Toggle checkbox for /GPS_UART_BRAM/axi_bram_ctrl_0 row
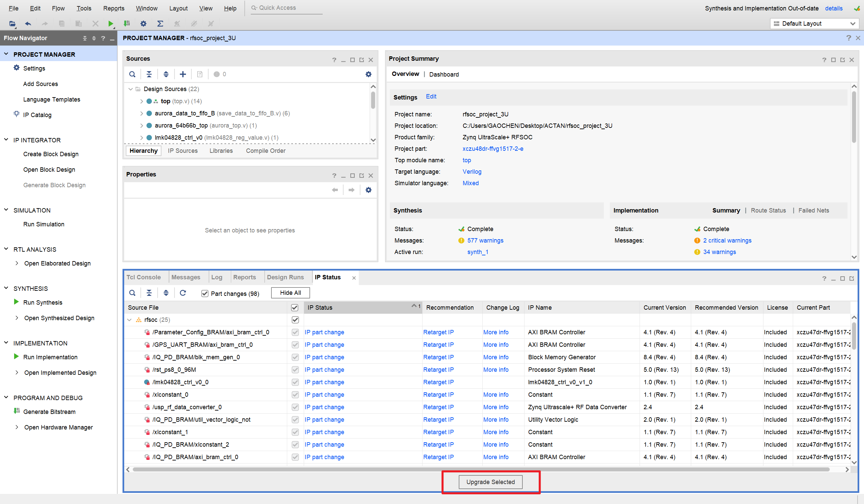The width and height of the screenshot is (864, 504). point(295,345)
